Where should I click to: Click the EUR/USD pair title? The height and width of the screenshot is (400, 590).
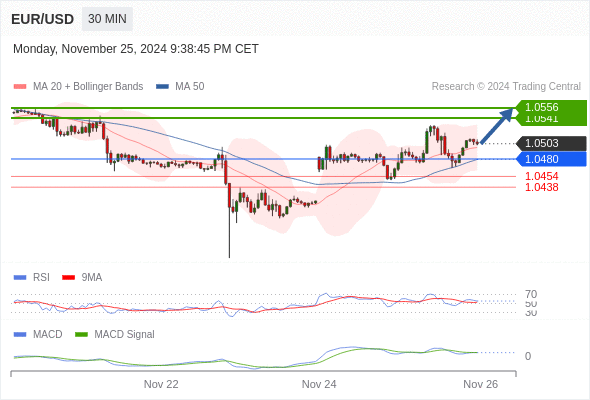pyautogui.click(x=43, y=19)
